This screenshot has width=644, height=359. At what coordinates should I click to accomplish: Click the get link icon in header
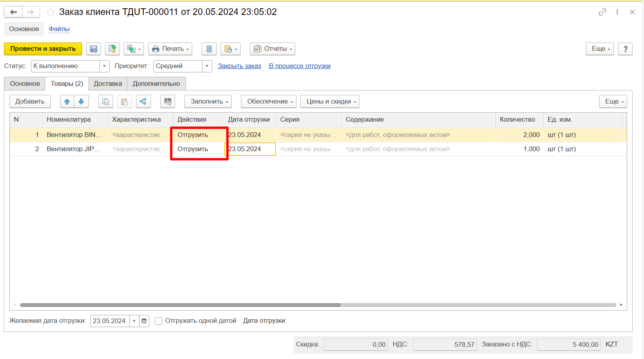click(602, 12)
